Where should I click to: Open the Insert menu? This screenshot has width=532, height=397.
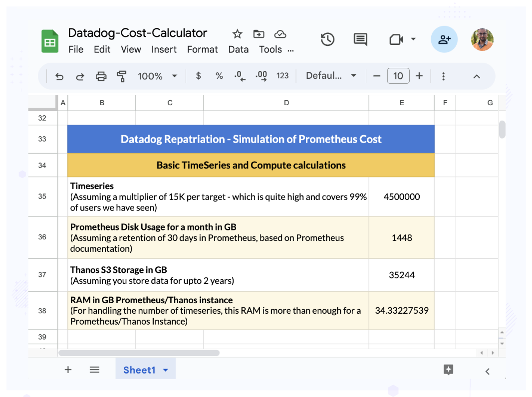coord(164,49)
